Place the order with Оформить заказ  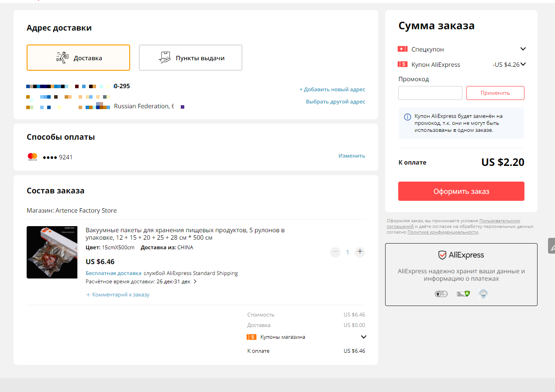461,191
